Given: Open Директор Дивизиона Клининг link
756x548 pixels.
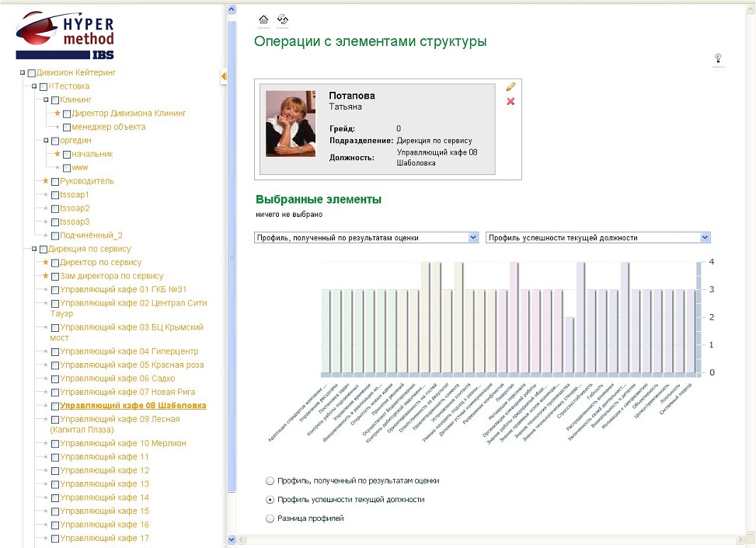Looking at the screenshot, I should click(129, 113).
